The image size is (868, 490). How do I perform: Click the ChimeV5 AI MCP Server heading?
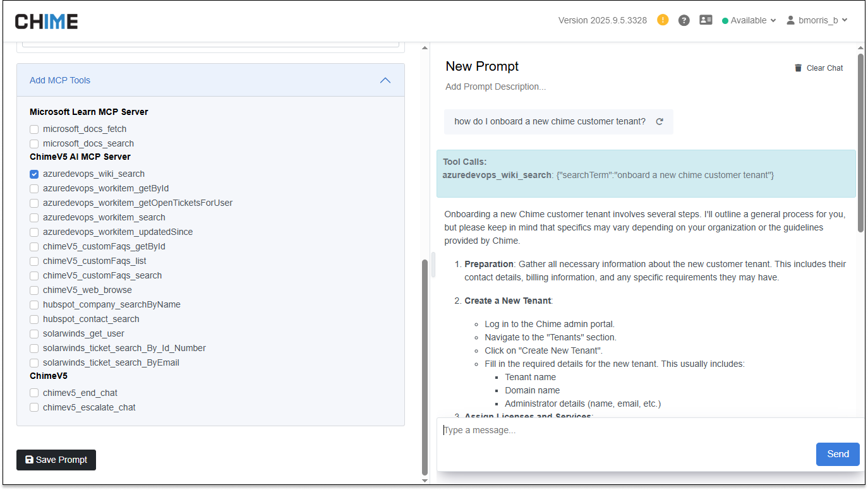(80, 157)
